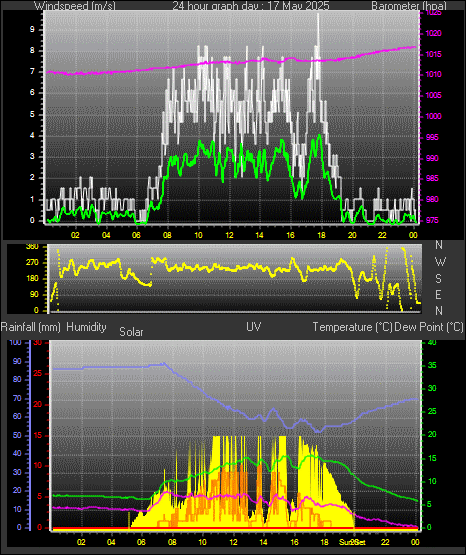The image size is (466, 555).
Task: Click the 'Dew Point (°C)' label
Action: point(429,327)
